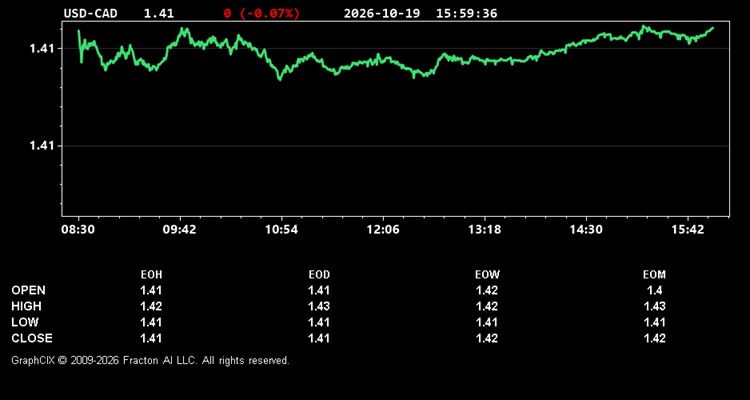Image resolution: width=750 pixels, height=400 pixels.
Task: Click the CLOSE row label
Action: [x=32, y=338]
